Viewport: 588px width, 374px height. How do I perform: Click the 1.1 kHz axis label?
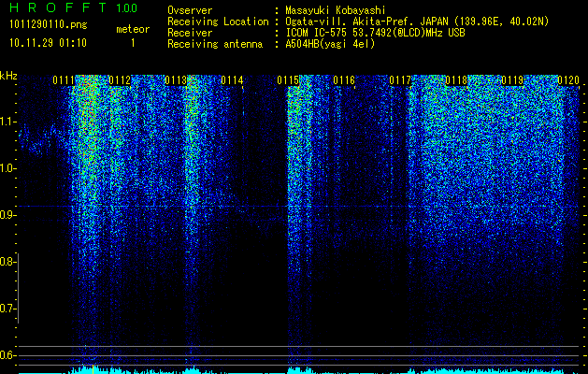[x=7, y=122]
